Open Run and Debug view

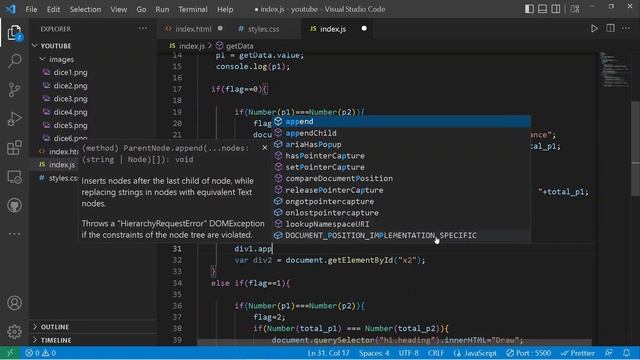point(14,119)
